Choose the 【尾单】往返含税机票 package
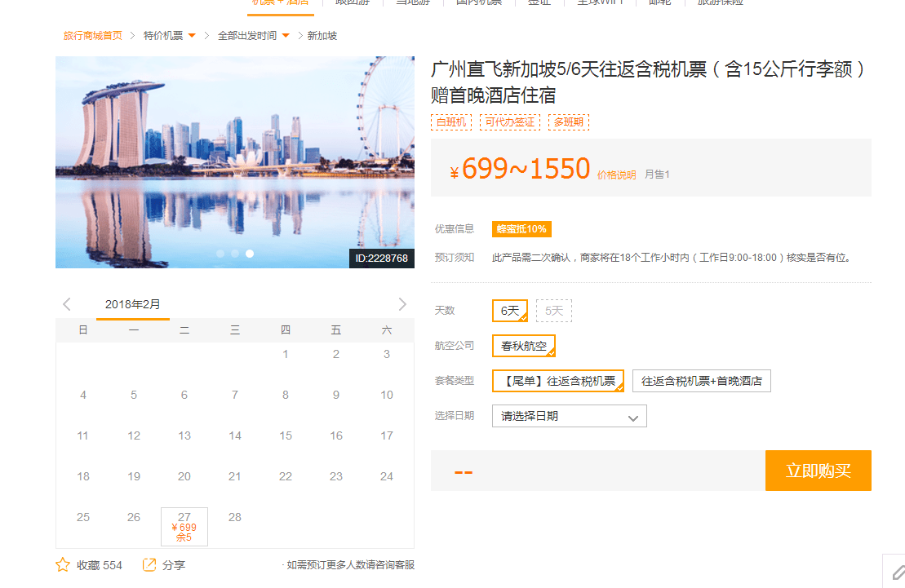Viewport: 905px width, 588px height. (558, 381)
